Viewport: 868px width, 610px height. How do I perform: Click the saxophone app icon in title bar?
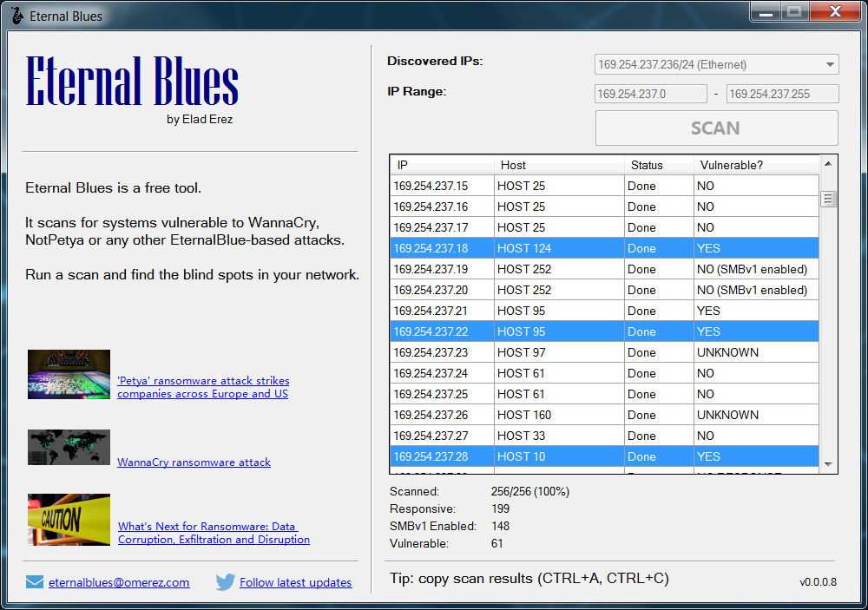coord(17,16)
